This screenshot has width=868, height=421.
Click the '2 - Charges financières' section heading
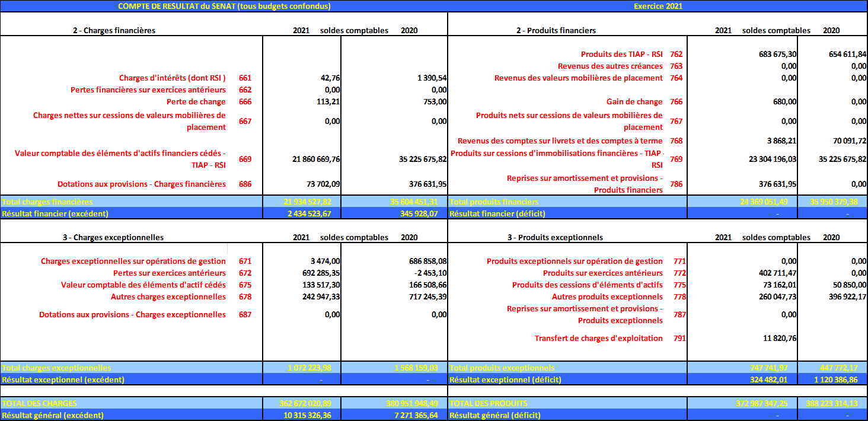click(x=114, y=30)
